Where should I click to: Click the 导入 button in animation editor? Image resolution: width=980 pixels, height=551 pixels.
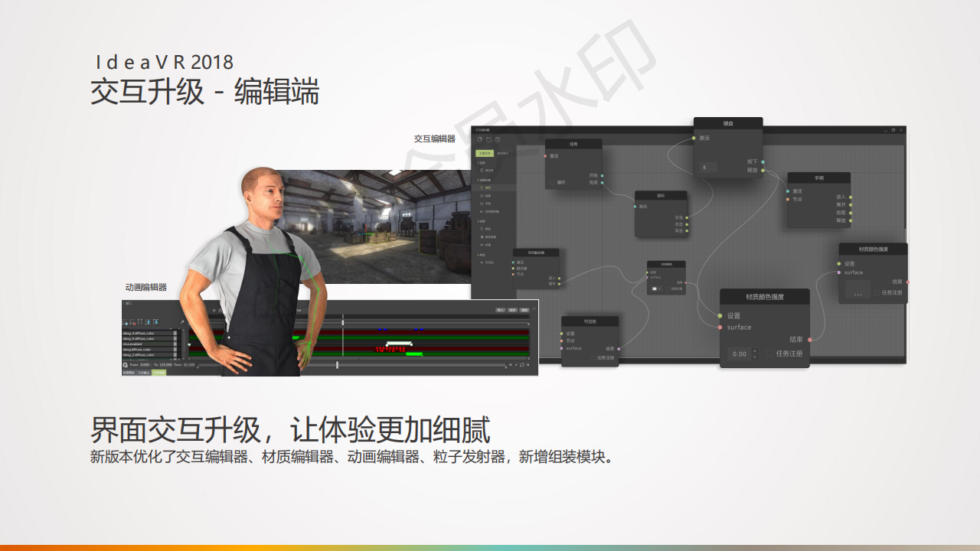pos(501,310)
